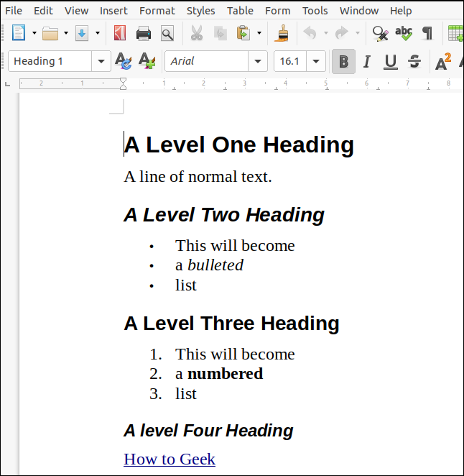
Task: Open the Format menu
Action: click(157, 10)
